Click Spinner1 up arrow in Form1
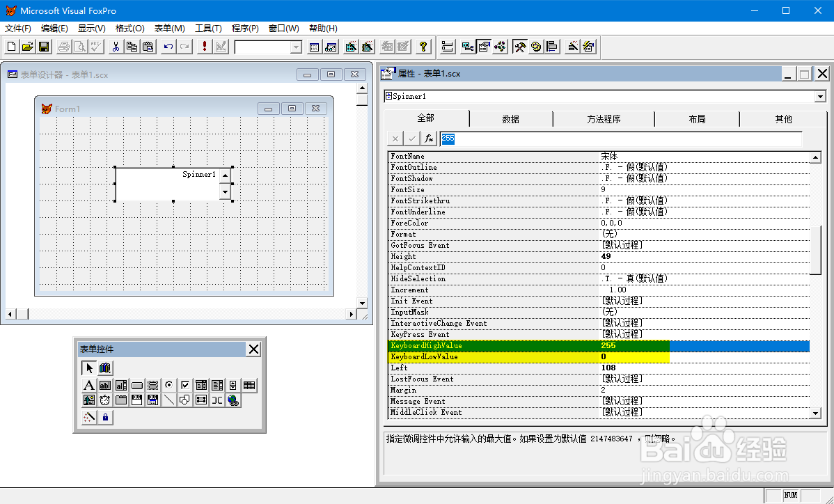834x504 pixels. [225, 175]
